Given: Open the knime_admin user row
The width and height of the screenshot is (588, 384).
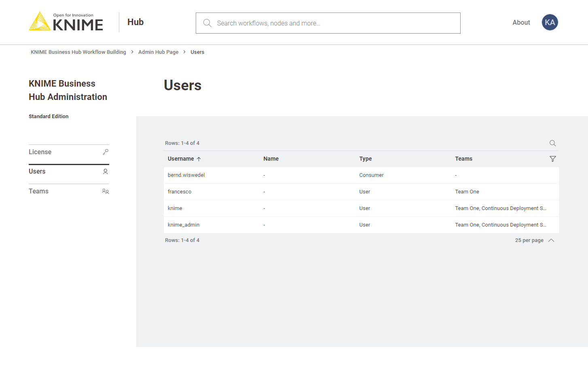Looking at the screenshot, I should [x=184, y=225].
